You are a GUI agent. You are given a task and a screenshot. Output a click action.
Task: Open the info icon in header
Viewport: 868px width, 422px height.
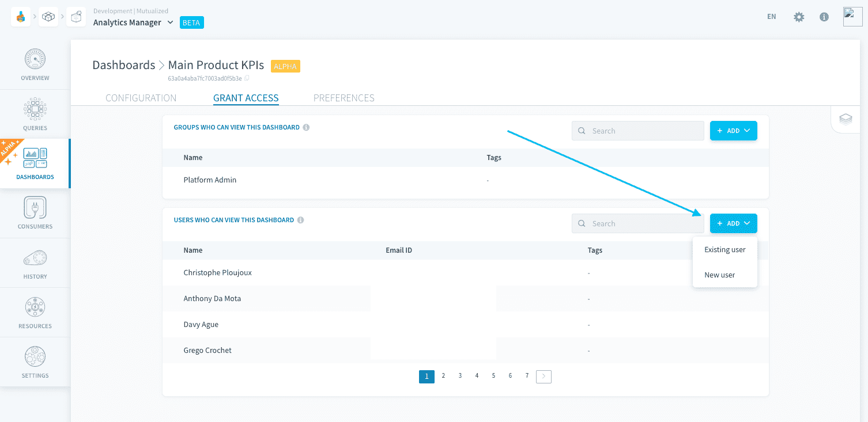click(x=824, y=17)
